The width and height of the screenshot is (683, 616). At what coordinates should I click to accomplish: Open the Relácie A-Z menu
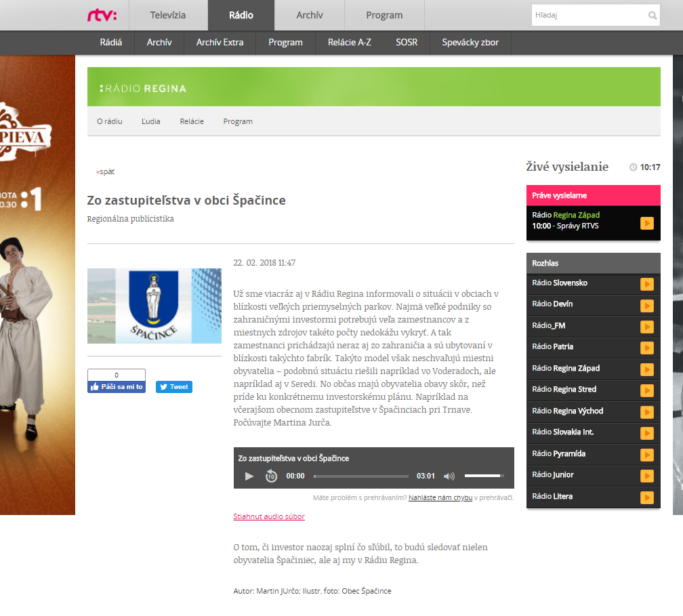[349, 43]
